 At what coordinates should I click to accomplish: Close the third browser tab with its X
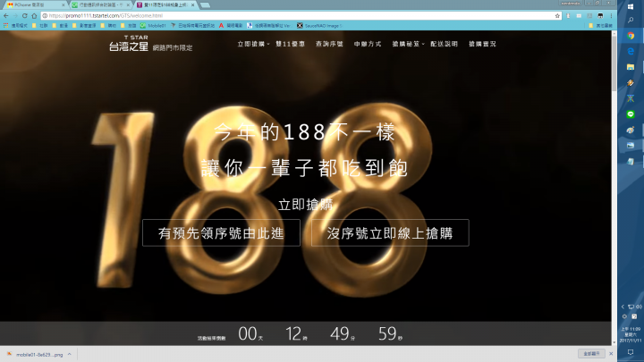(192, 5)
